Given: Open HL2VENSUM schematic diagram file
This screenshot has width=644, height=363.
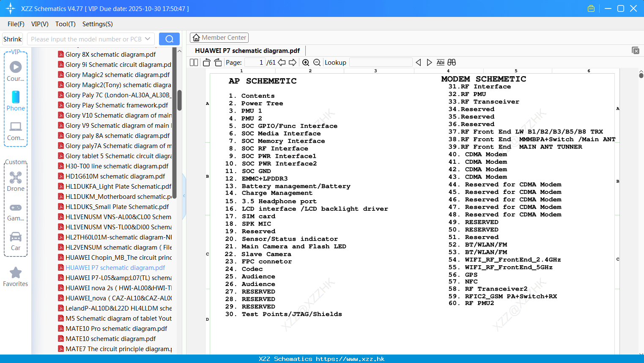Looking at the screenshot, I should (x=118, y=247).
